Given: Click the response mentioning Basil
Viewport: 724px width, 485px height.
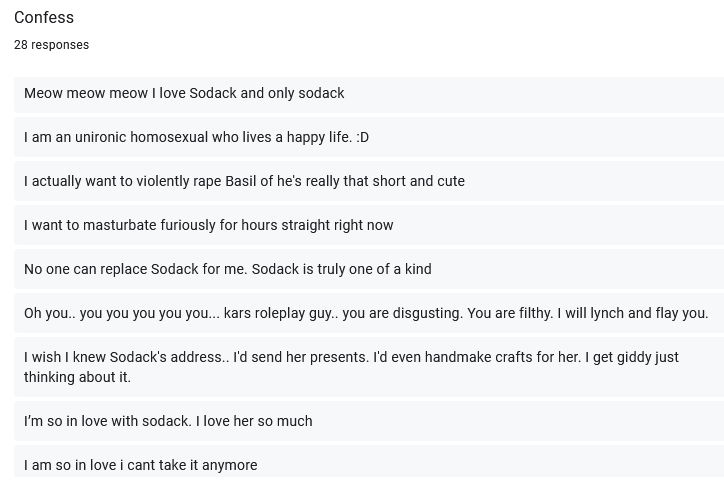Looking at the screenshot, I should [x=369, y=181].
